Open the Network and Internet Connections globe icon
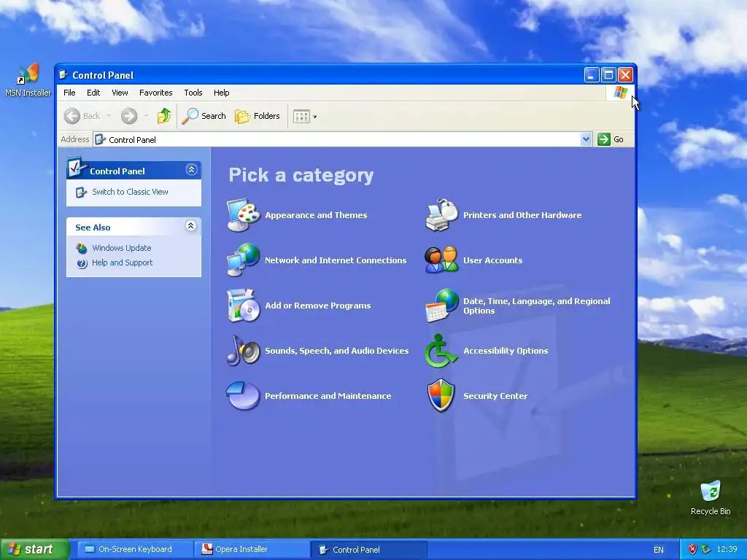747x560 pixels. pos(244,260)
